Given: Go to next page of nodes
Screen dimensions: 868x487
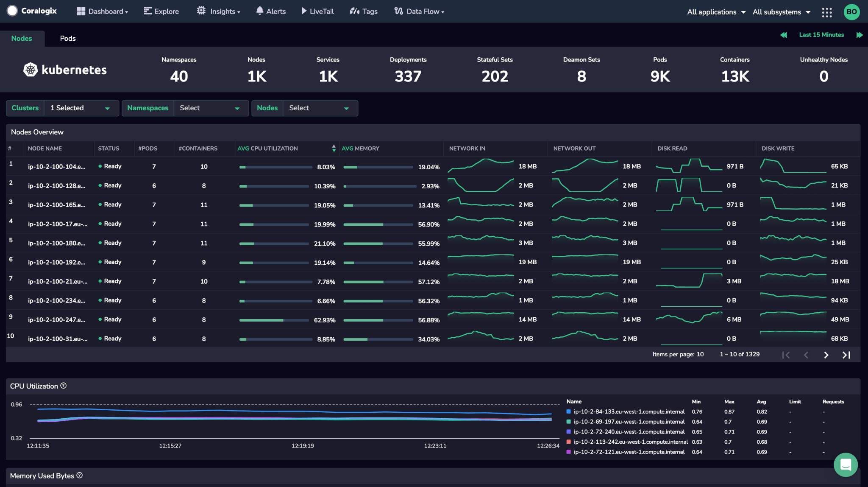Looking at the screenshot, I should tap(826, 355).
